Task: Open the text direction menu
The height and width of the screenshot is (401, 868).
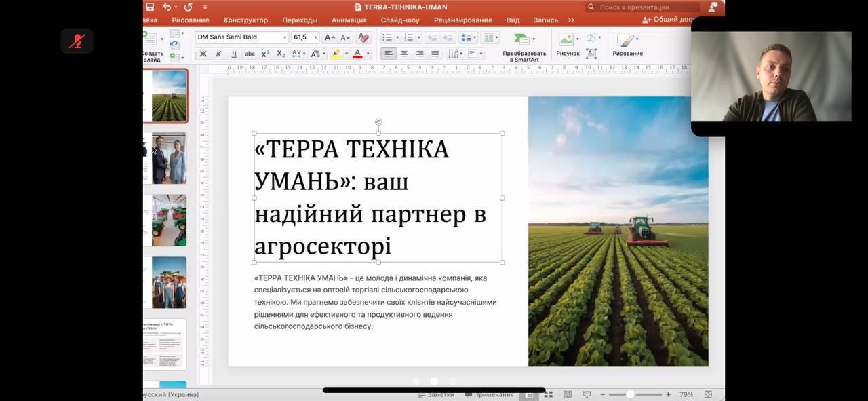Action: pos(455,54)
